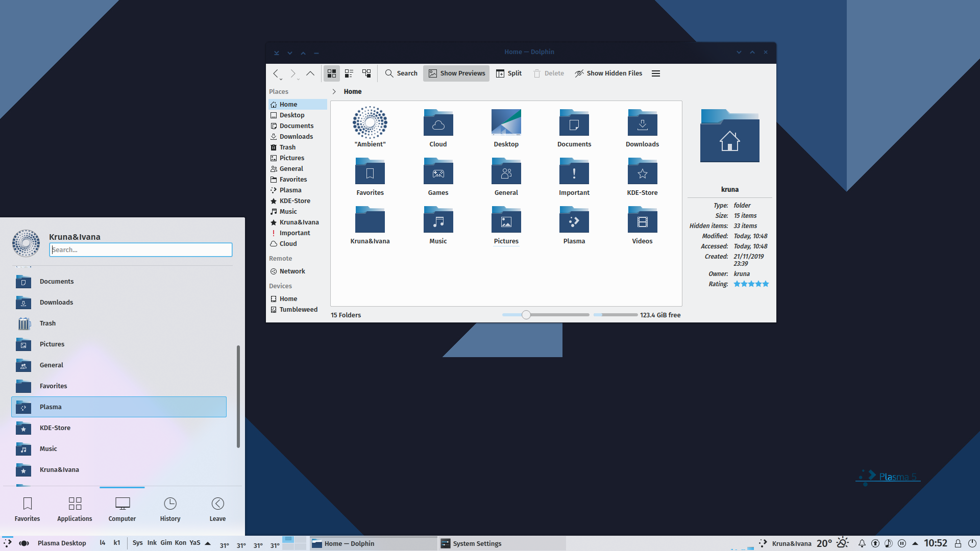The height and width of the screenshot is (551, 980).
Task: Click the user avatar in launcher
Action: tap(26, 243)
